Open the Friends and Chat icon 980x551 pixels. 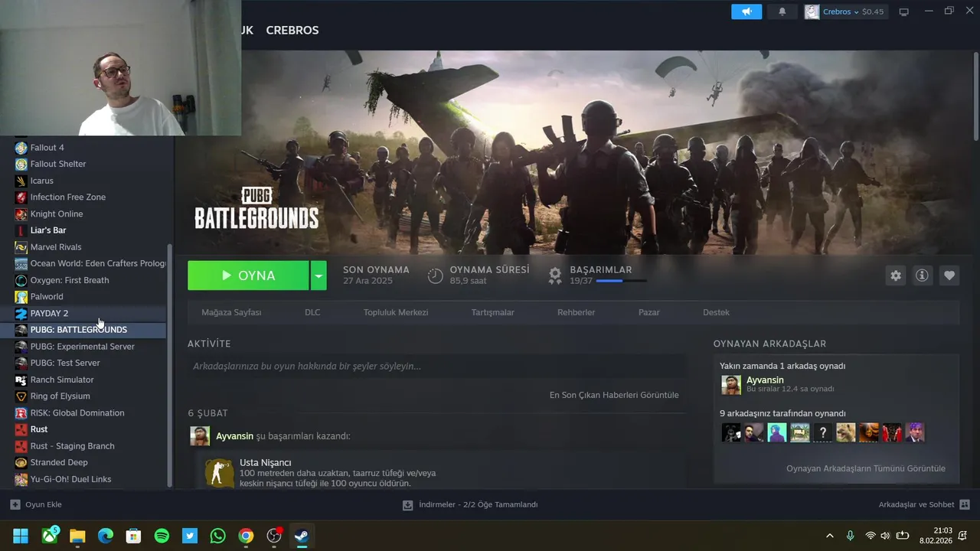click(x=965, y=504)
